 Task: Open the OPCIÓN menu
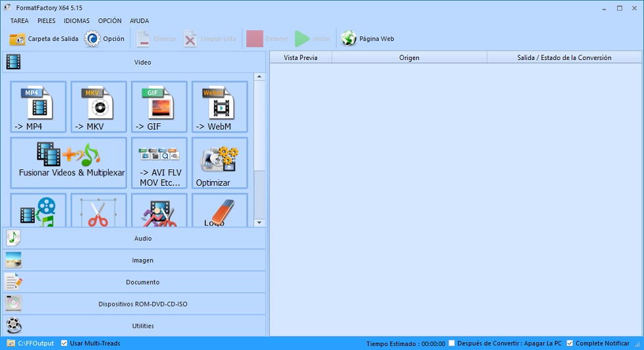[110, 20]
